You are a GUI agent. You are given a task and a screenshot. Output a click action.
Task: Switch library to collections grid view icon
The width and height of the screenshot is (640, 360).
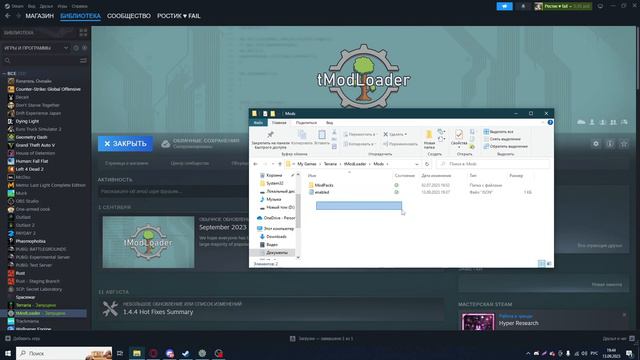(83, 33)
